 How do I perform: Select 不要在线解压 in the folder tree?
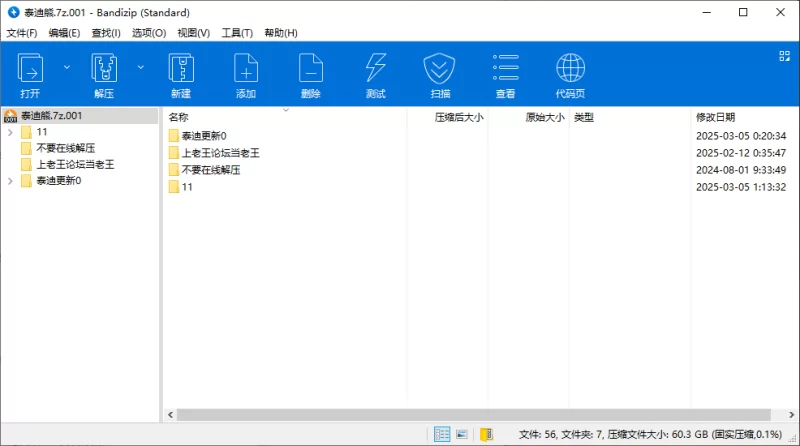pos(66,148)
